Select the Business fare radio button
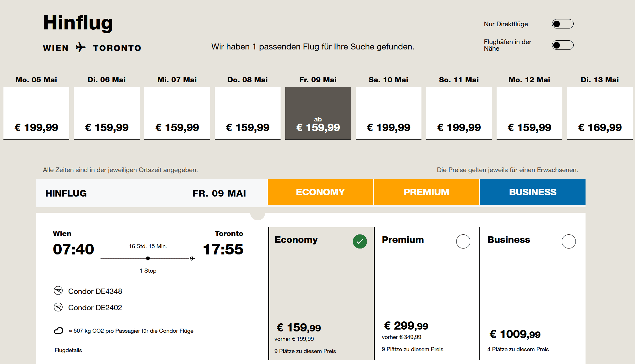The height and width of the screenshot is (364, 635). 569,241
